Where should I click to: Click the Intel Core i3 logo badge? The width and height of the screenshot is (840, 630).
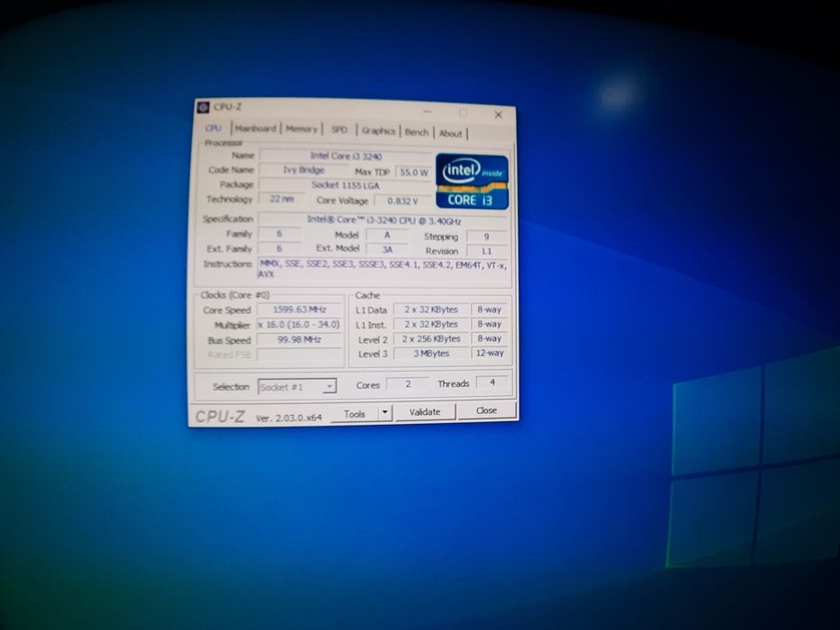click(x=472, y=182)
